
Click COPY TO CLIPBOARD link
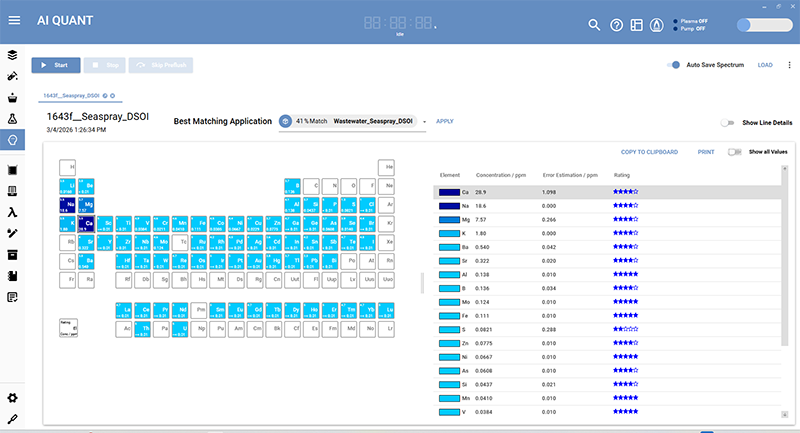pos(649,152)
